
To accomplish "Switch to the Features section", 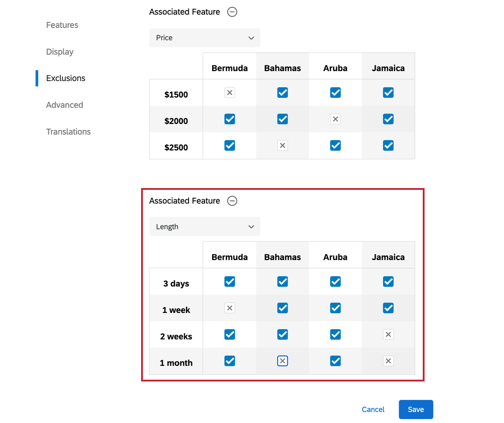I will coord(62,25).
